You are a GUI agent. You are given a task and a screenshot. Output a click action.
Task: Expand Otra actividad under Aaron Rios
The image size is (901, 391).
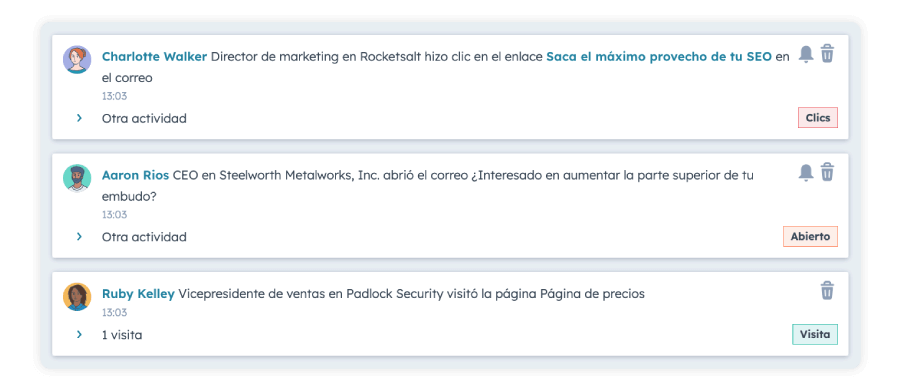[79, 236]
